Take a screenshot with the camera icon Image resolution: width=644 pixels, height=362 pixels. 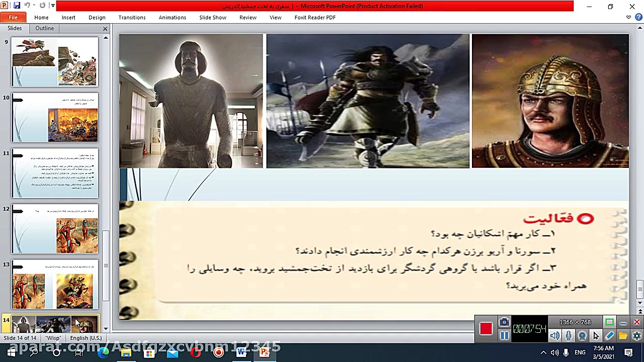[x=504, y=322]
